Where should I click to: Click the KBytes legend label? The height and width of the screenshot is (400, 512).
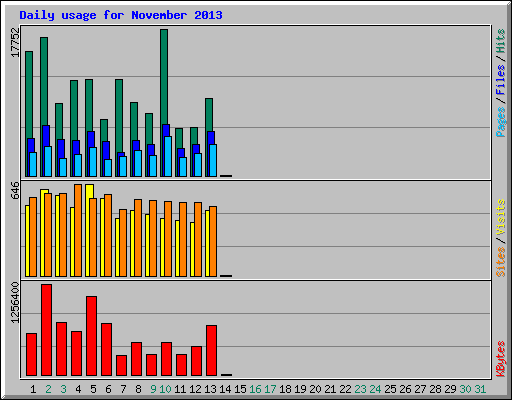coord(501,359)
